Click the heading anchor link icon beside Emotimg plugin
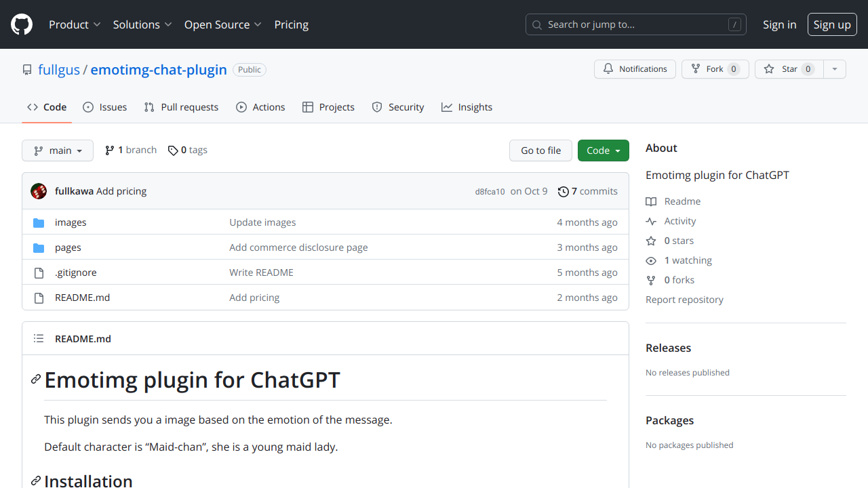 tap(36, 380)
